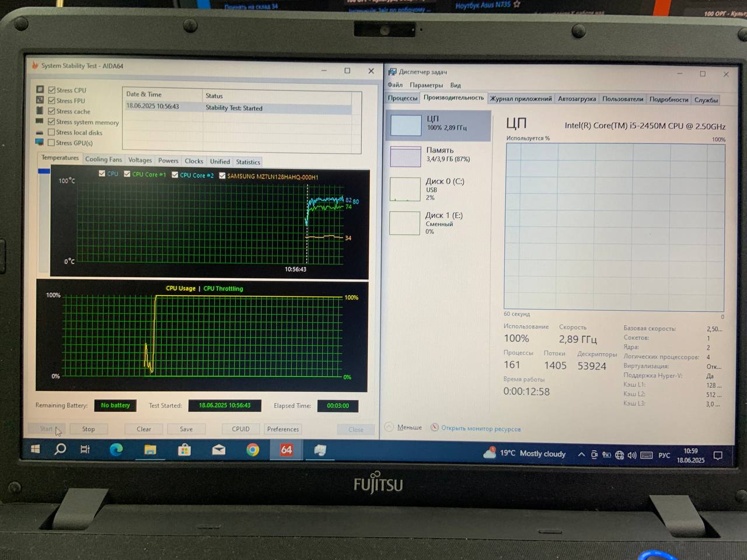Open File Explorer from the taskbar
747x560 pixels.
click(x=150, y=449)
